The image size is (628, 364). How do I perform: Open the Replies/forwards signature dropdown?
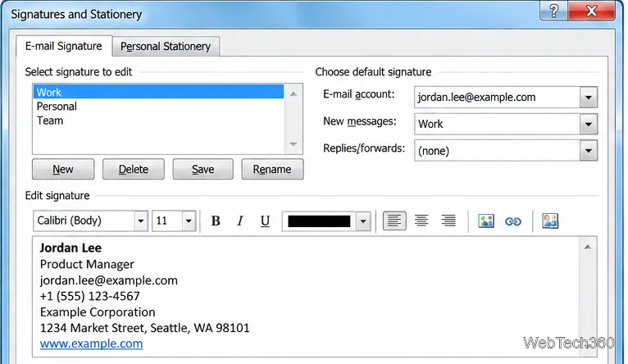[588, 151]
